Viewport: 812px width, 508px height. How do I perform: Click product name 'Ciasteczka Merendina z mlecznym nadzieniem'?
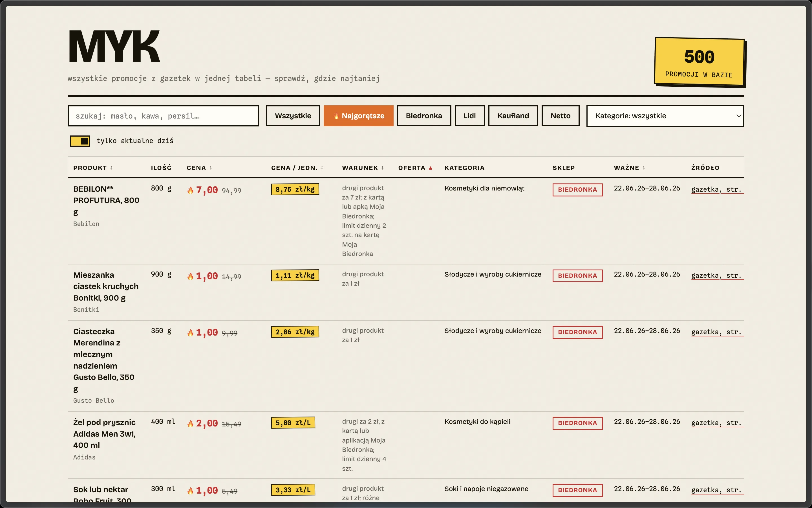(104, 360)
